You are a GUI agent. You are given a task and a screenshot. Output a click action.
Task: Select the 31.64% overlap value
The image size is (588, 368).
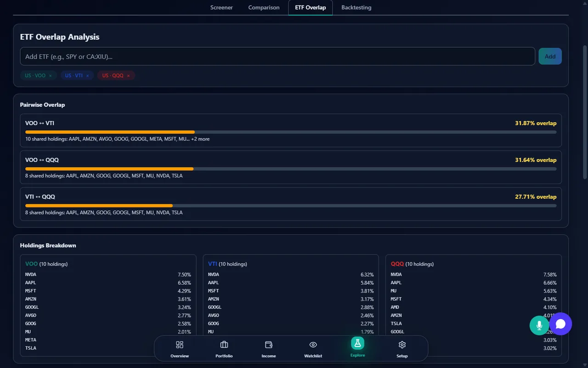pyautogui.click(x=536, y=160)
